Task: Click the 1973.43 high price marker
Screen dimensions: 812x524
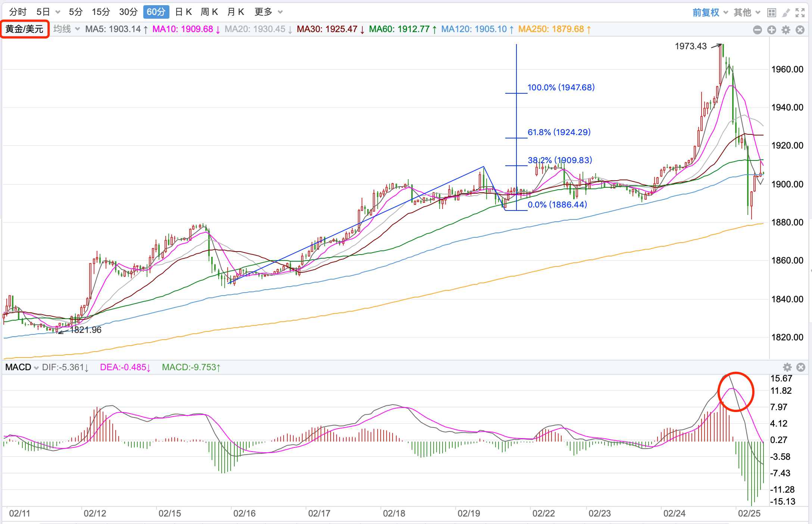Action: pyautogui.click(x=691, y=46)
